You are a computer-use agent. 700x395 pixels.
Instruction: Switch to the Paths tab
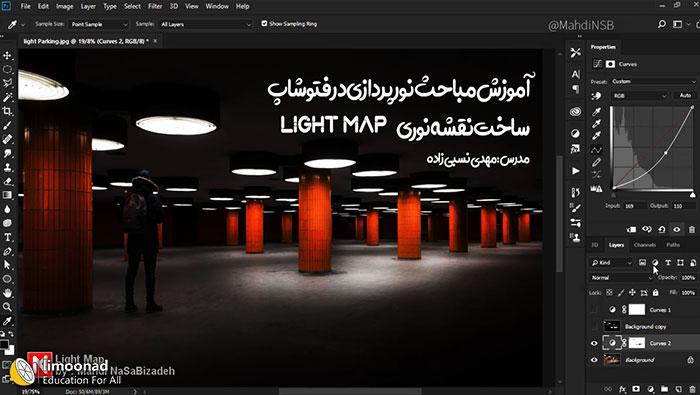click(x=673, y=245)
